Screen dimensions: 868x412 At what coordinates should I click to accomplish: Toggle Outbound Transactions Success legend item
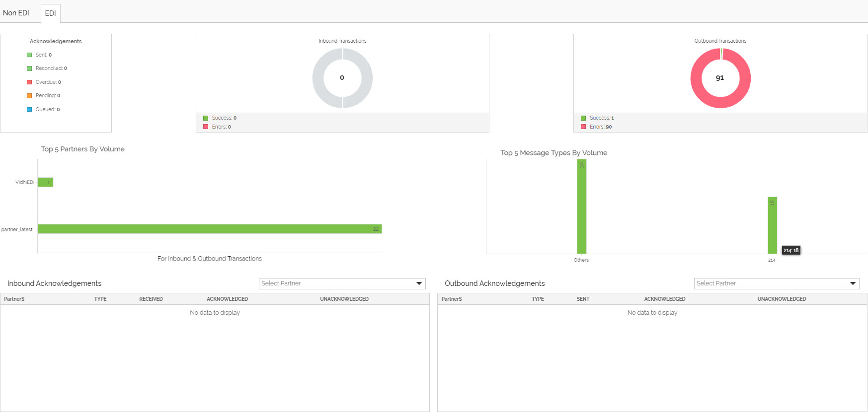click(x=597, y=118)
